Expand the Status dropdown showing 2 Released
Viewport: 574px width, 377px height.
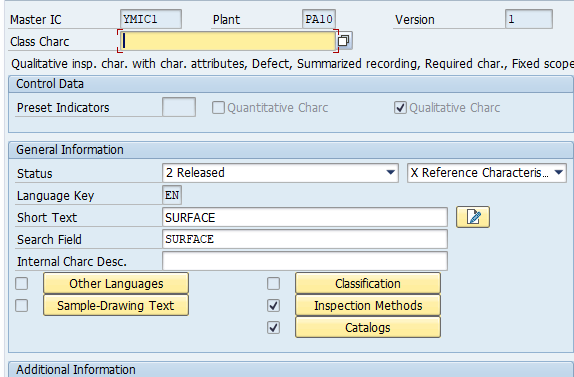[280, 173]
